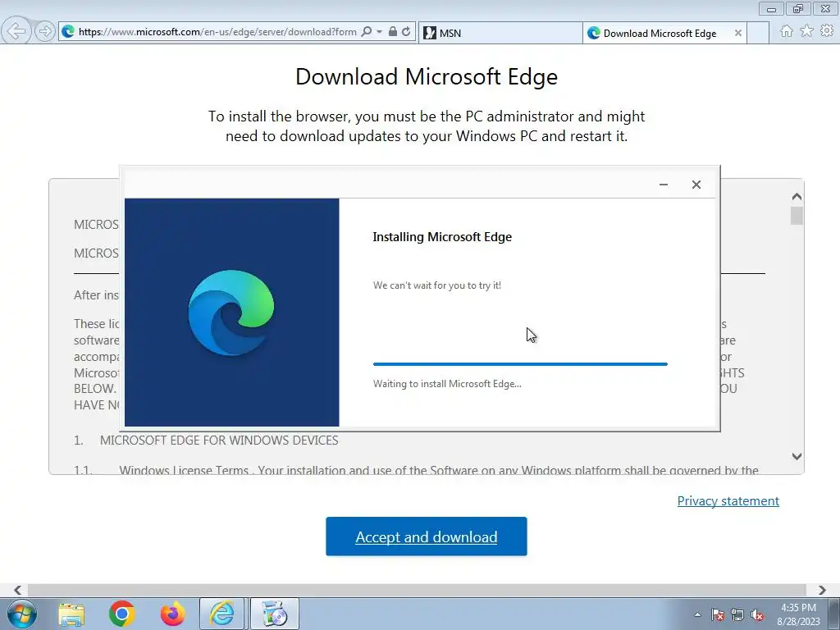
Task: Close the Download Microsoft Edge tab
Action: 737,33
